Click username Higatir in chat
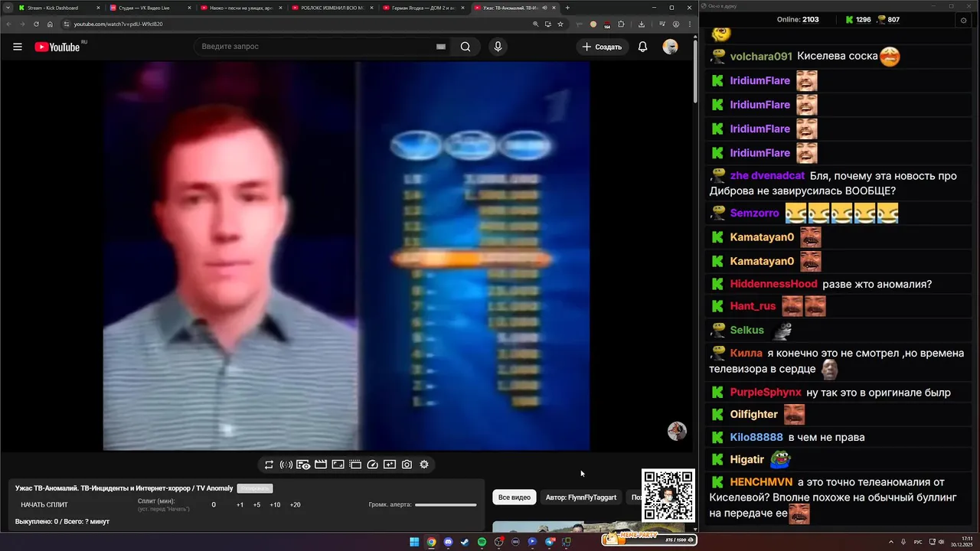980x551 pixels. [746, 460]
